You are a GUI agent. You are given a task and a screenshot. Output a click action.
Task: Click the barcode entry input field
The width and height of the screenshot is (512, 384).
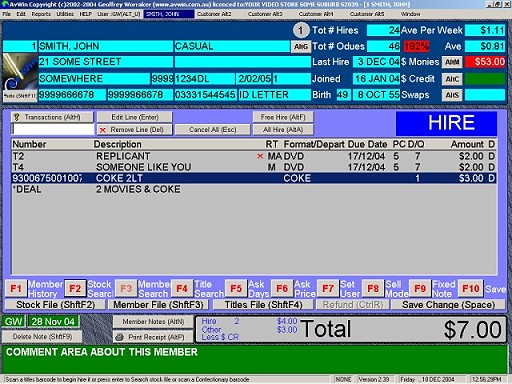click(x=53, y=129)
